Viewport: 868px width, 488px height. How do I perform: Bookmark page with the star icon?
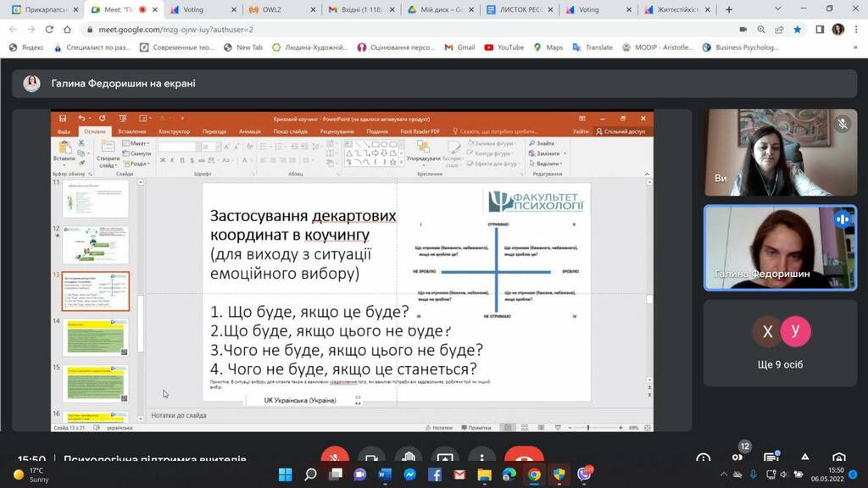798,29
